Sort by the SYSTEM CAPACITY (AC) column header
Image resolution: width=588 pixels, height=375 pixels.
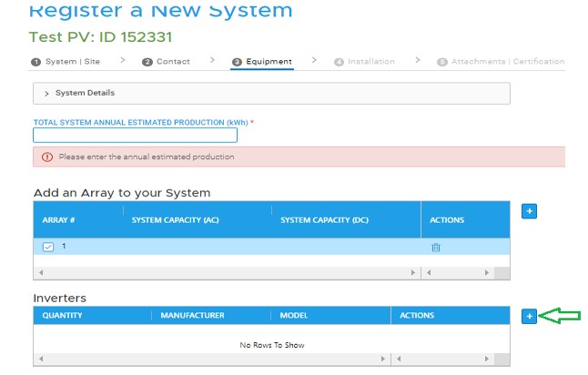tap(175, 220)
